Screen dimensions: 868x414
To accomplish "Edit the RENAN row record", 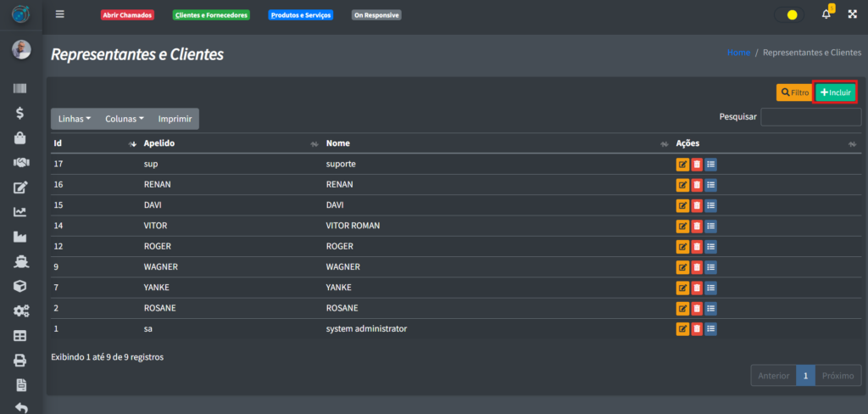I will pyautogui.click(x=682, y=184).
